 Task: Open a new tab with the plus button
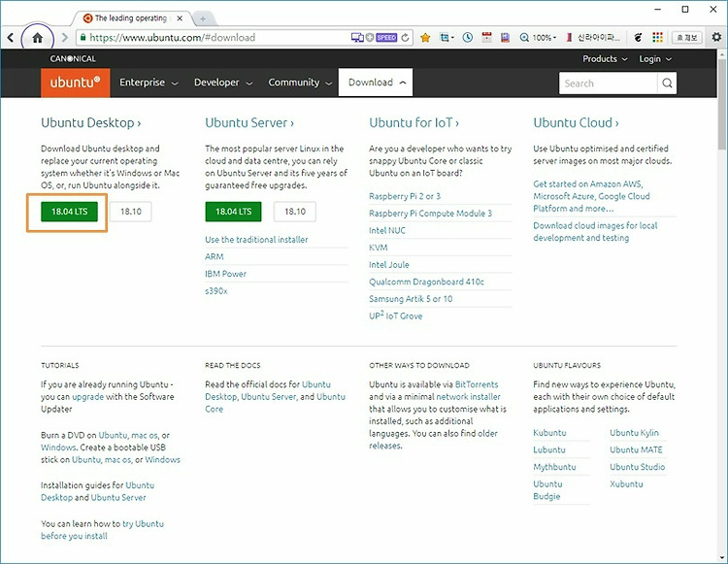(x=203, y=18)
